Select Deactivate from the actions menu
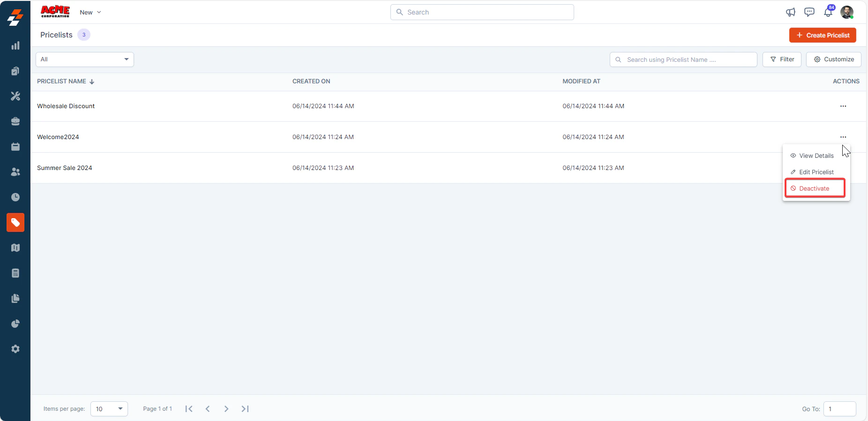This screenshot has height=421, width=868. [x=815, y=188]
